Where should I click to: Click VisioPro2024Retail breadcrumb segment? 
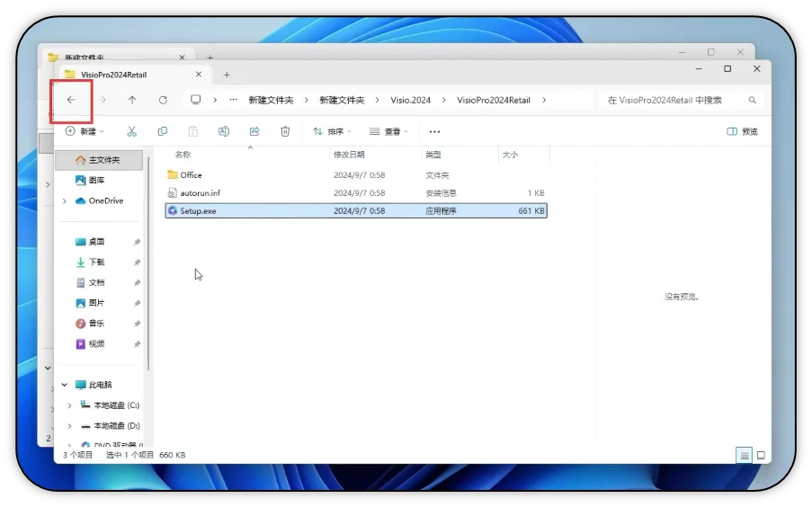click(494, 100)
